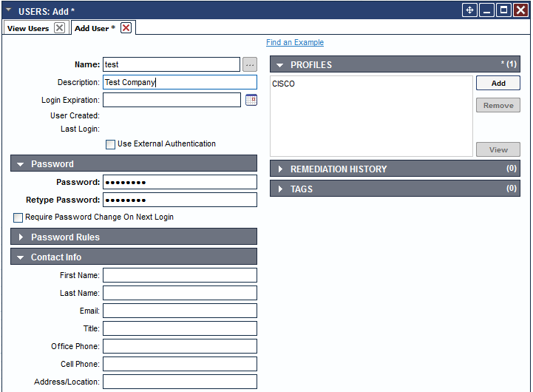Expand the Password Rules section
This screenshot has height=392, width=533.
pos(20,237)
